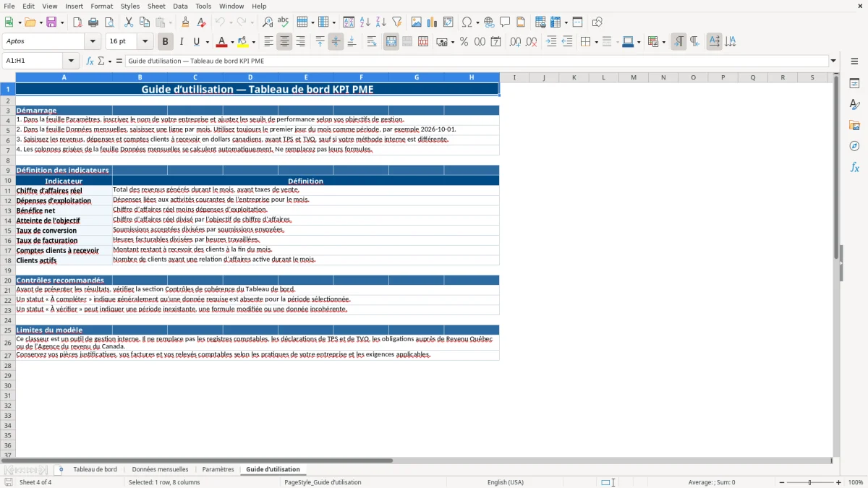Image resolution: width=868 pixels, height=488 pixels.
Task: Toggle Wrap Text
Action: 372,42
